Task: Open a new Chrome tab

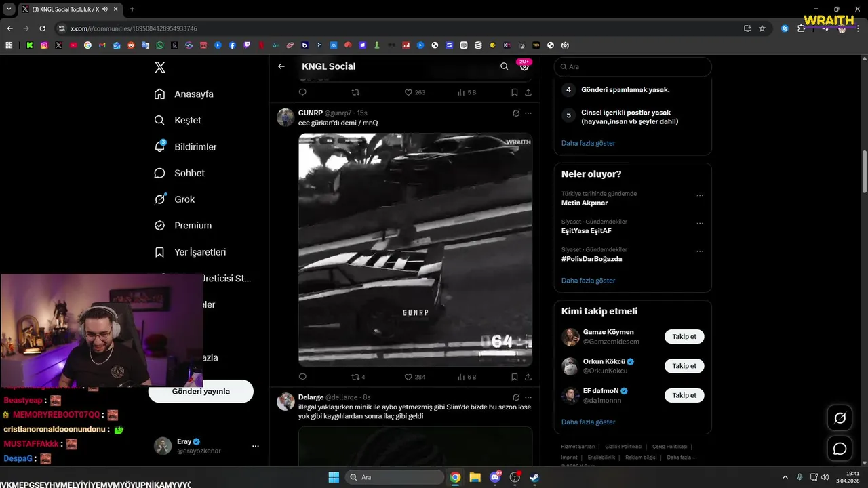Action: tap(132, 9)
